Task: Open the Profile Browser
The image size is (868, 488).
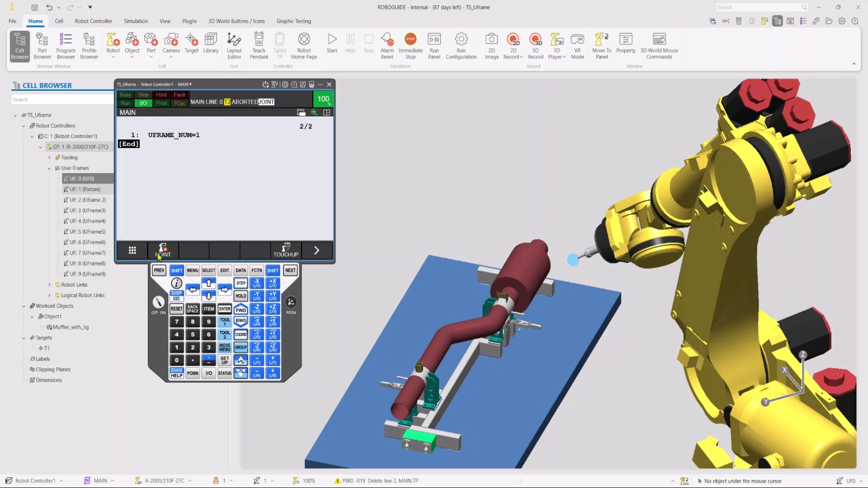Action: point(89,46)
